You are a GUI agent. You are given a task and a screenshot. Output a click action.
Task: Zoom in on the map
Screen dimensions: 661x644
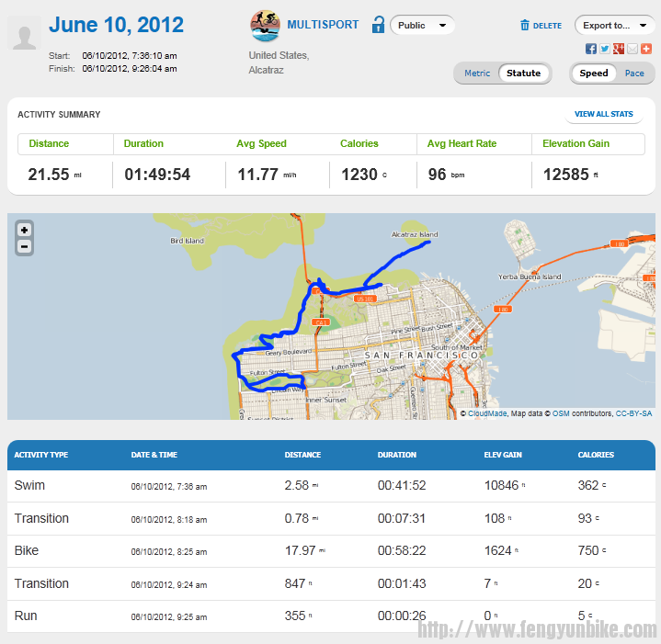[x=24, y=230]
